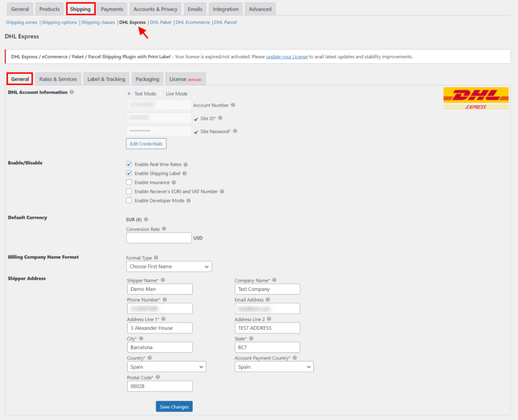518x420 pixels.
Task: Click the DHL Express logo
Action: pyautogui.click(x=476, y=98)
